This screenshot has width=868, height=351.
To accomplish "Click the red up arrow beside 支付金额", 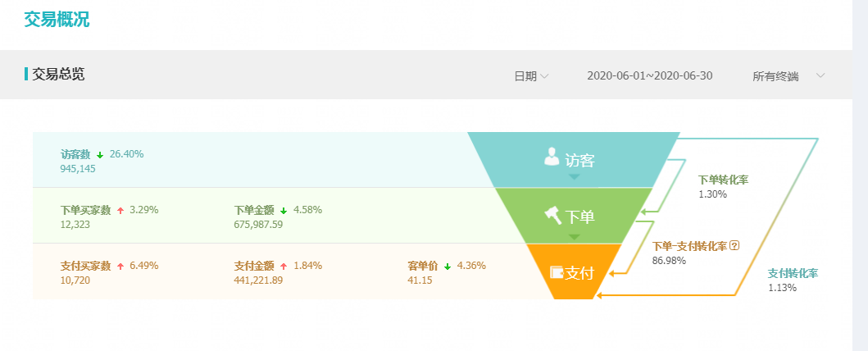I will point(284,267).
